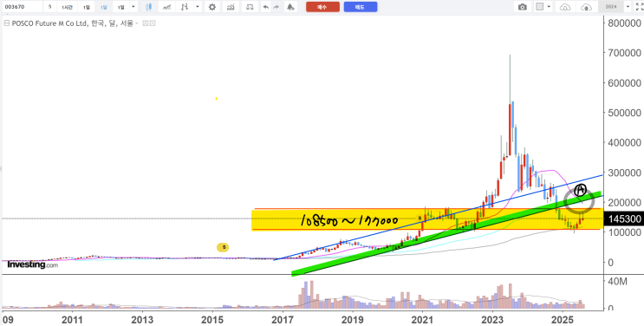Click the first small icon beside legend dropdown
The width and height of the screenshot is (644, 326).
coord(145,23)
